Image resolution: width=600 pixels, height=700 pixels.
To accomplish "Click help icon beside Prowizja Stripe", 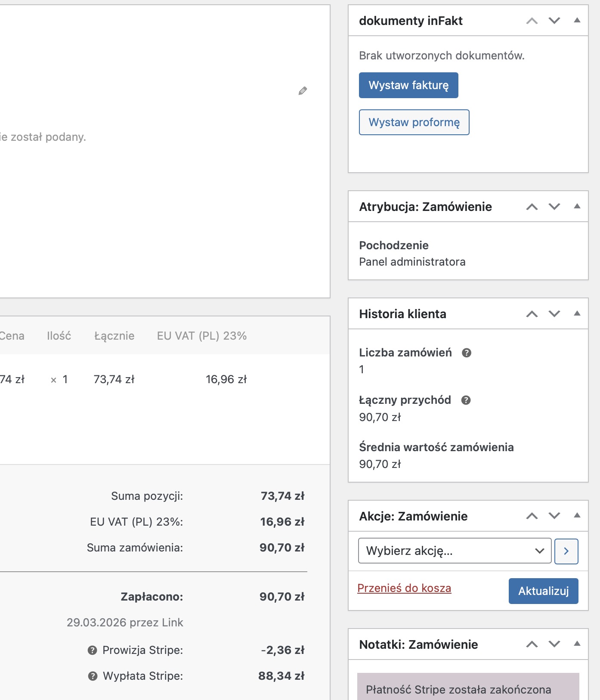I will click(x=92, y=650).
